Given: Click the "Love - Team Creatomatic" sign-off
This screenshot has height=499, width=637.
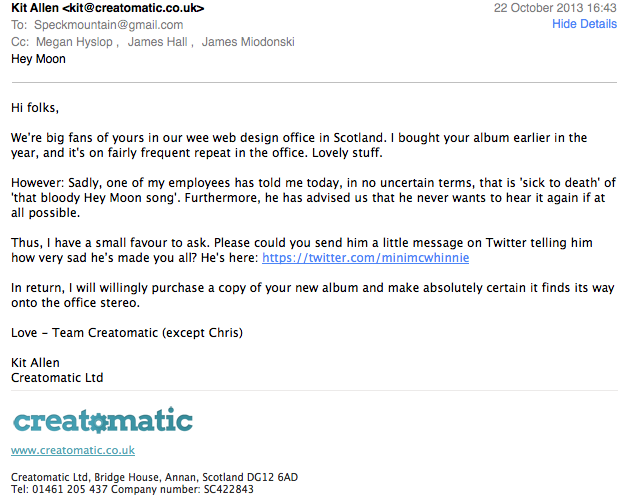Looking at the screenshot, I should [127, 333].
